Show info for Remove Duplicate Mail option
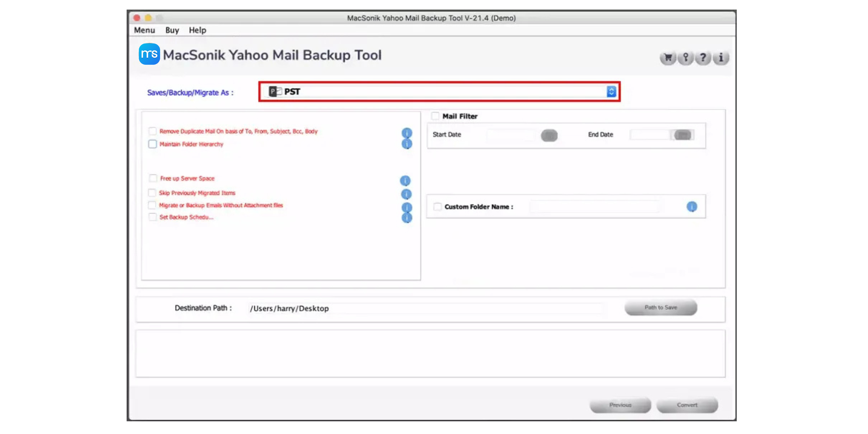Viewport: 868px width, 434px height. tap(407, 133)
